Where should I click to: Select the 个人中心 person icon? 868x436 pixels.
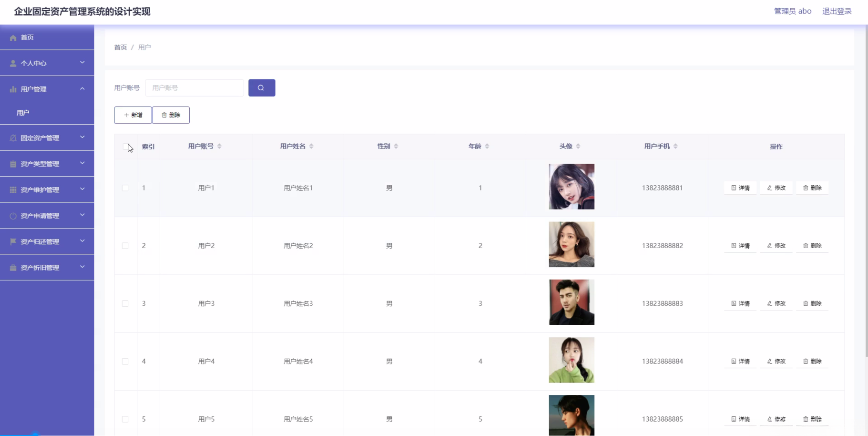point(12,63)
